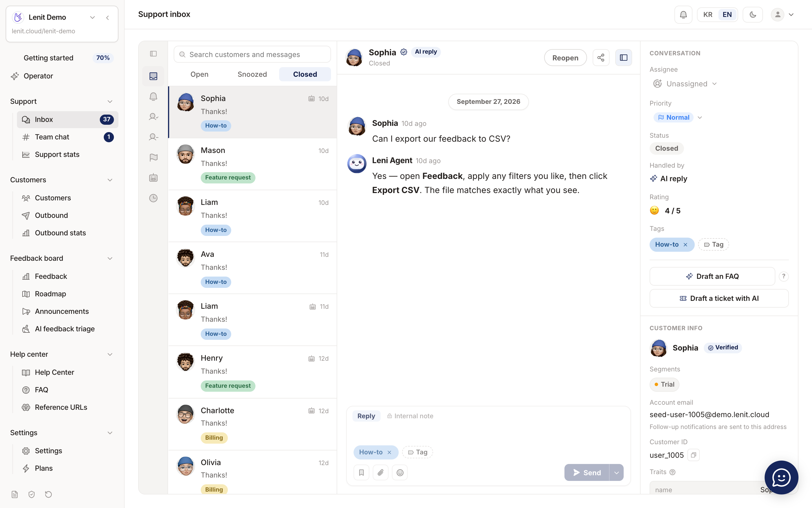
Task: Click the Send button
Action: click(586, 472)
